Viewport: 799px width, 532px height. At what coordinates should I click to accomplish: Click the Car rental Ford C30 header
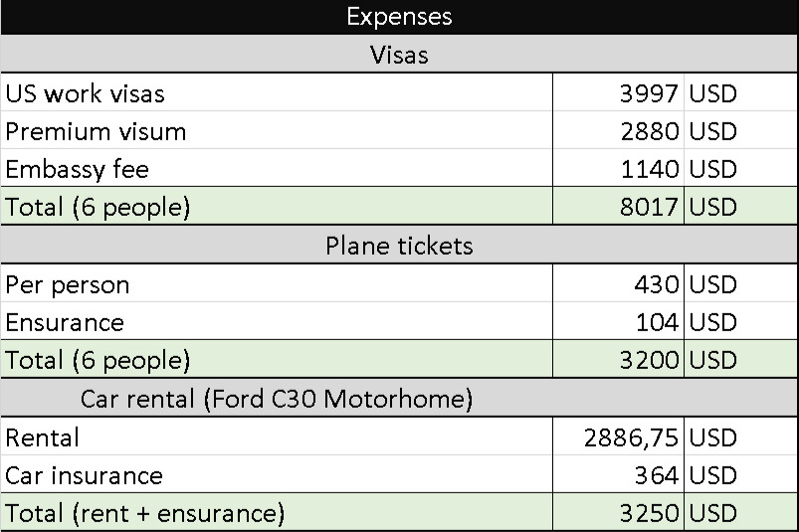tap(400, 398)
